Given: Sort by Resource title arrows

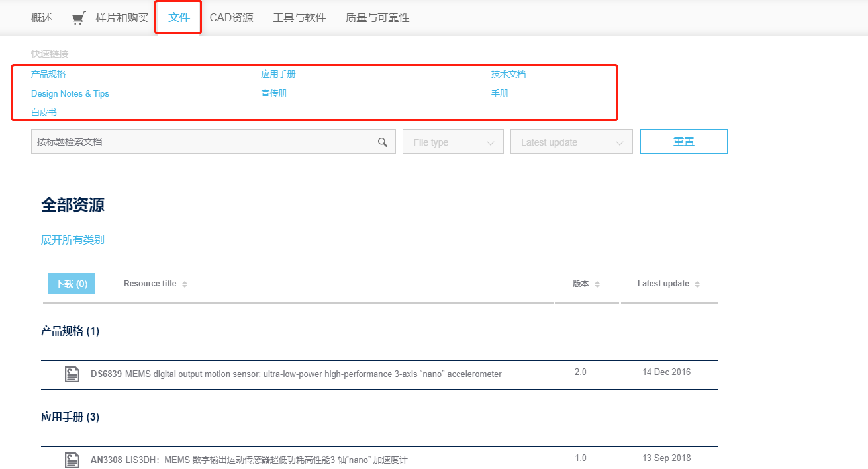Looking at the screenshot, I should click(185, 284).
